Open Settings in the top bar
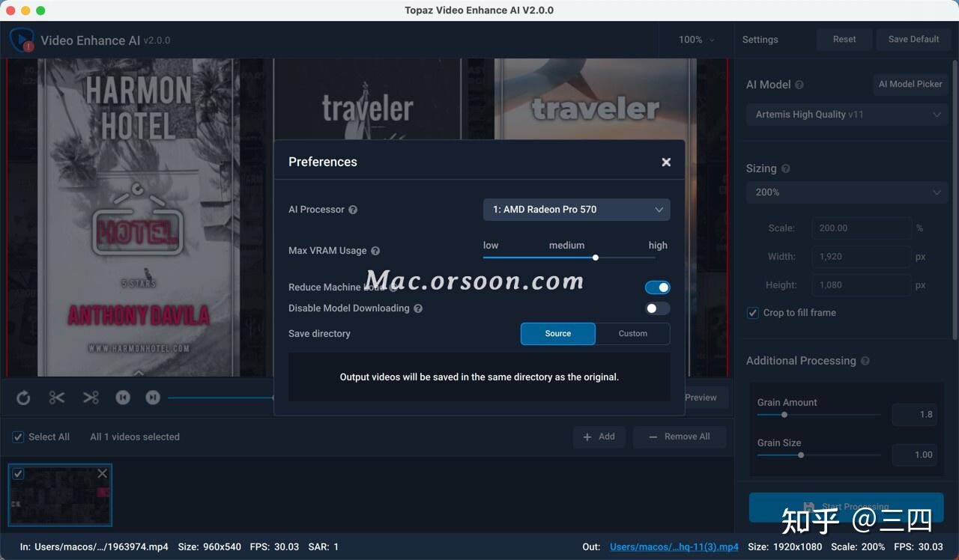The width and height of the screenshot is (959, 560). [760, 40]
